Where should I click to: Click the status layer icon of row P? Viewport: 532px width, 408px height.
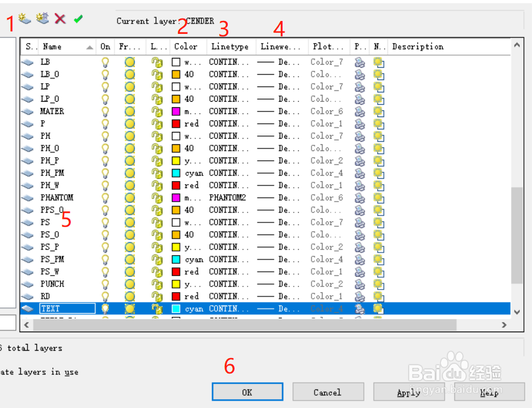28,124
